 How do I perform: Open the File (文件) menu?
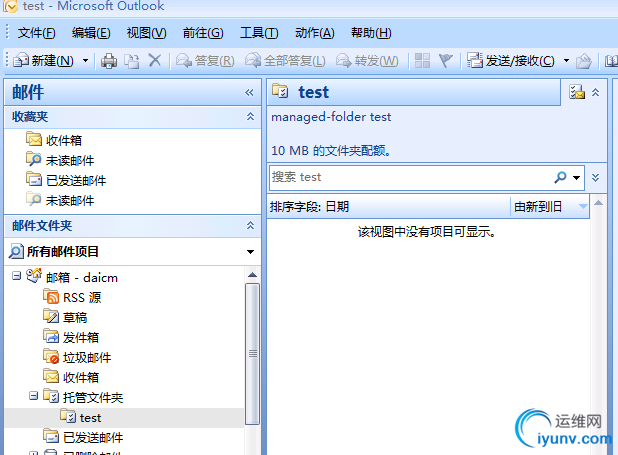[x=36, y=33]
